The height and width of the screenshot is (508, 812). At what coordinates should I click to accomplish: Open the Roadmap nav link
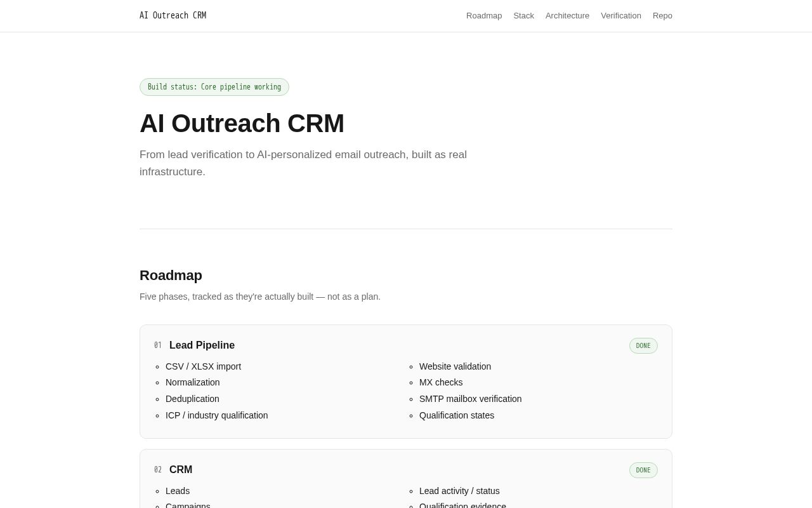coord(484,16)
